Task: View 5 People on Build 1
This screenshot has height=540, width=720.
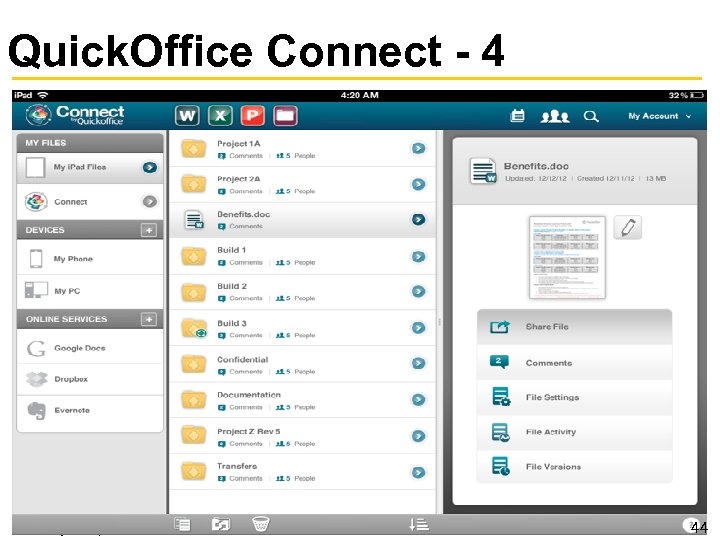Action: coord(295,263)
